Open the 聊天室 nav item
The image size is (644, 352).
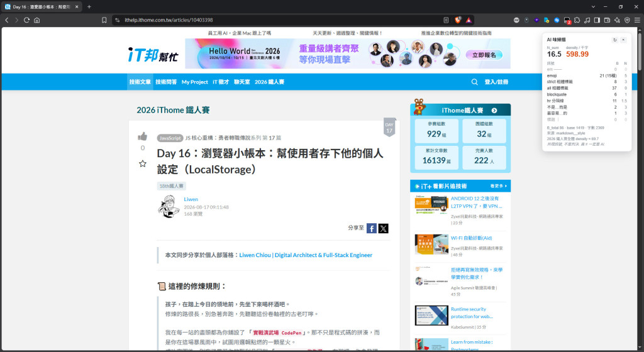coord(242,82)
